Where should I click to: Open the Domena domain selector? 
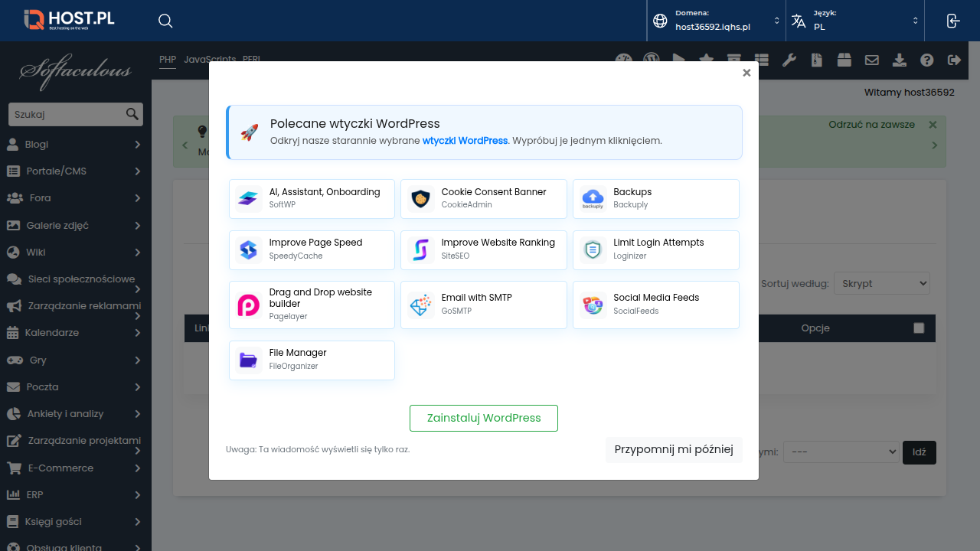tap(716, 21)
